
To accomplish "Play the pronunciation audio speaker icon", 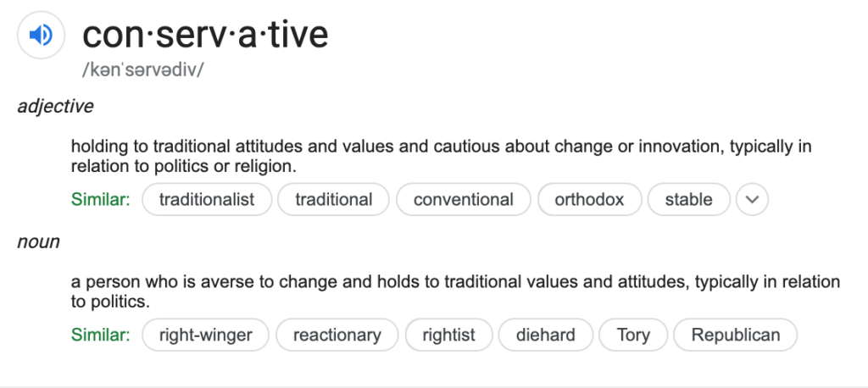I will pyautogui.click(x=41, y=35).
